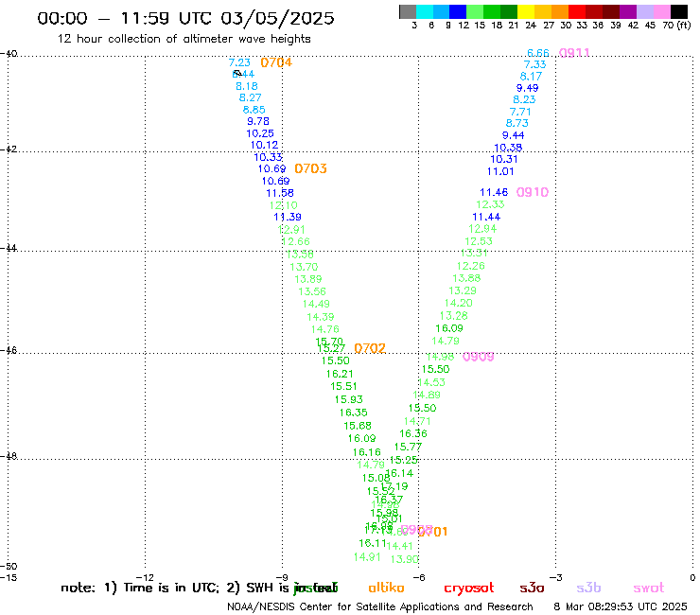Viewport: 700px width, 615px height.
Task: Click the cryosat satellite legend label
Action: 469,589
